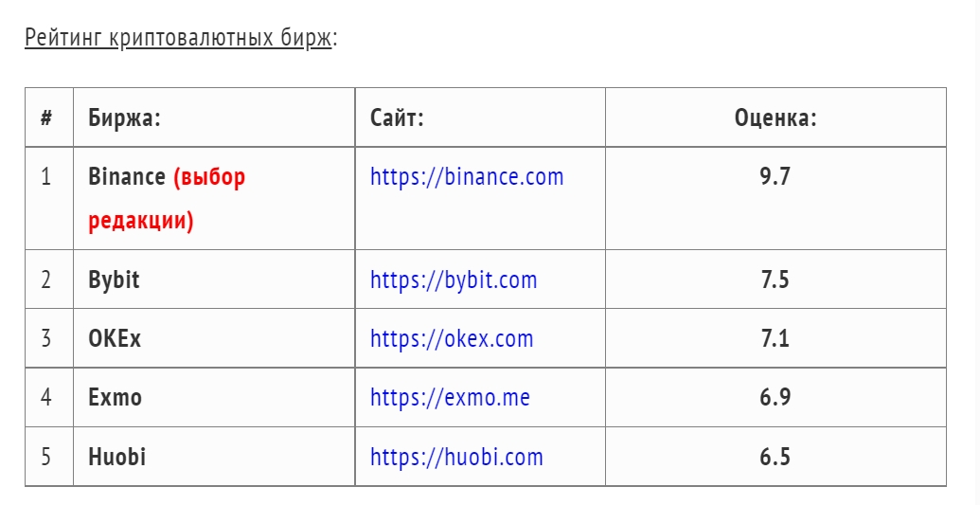980x505 pixels.
Task: Click the 'Рейтинг криптовалютных бирж' heading link
Action: pos(178,38)
